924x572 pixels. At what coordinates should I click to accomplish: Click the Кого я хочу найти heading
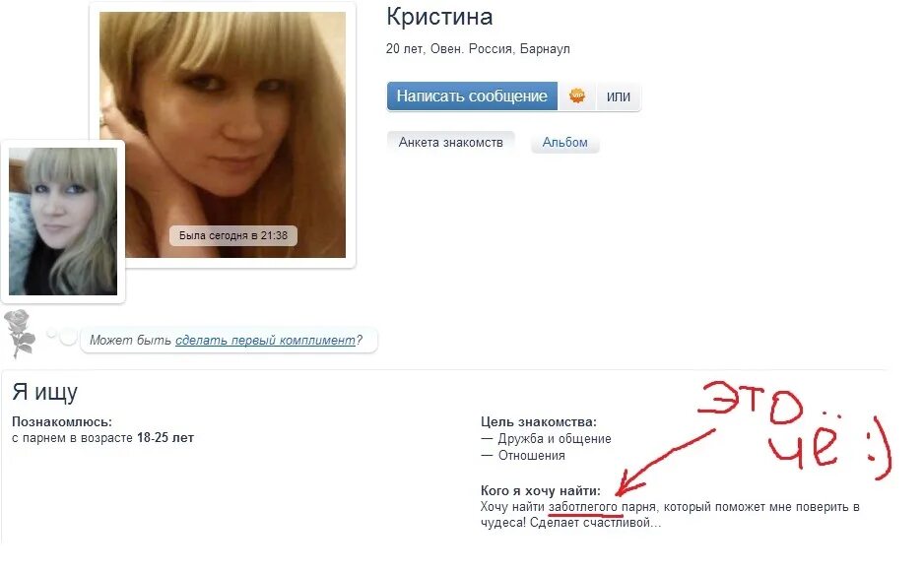tap(541, 490)
